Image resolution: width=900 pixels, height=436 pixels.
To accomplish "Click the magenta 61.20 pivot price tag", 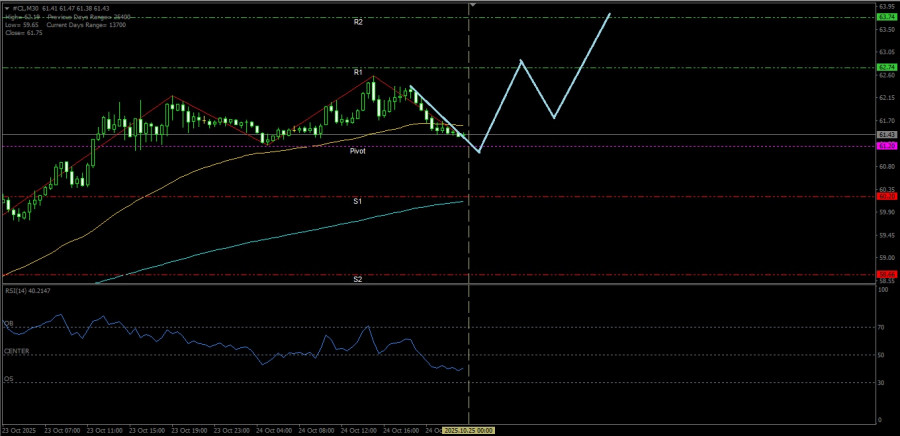I will coord(885,146).
